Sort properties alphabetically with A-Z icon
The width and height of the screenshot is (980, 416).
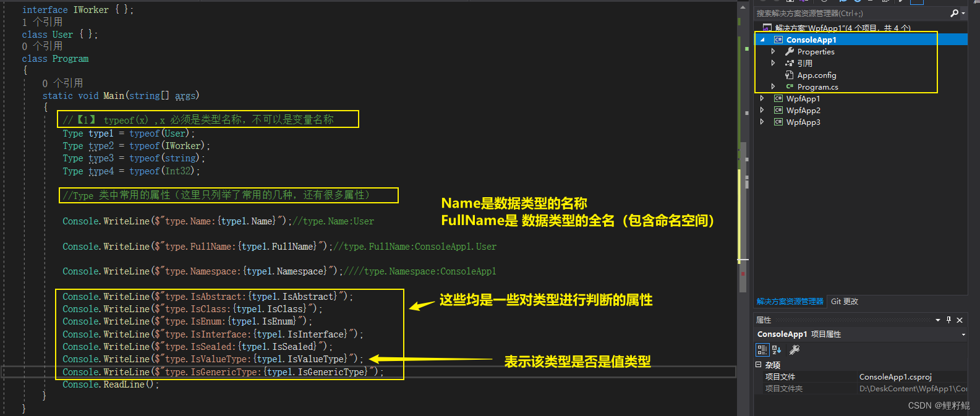pyautogui.click(x=777, y=350)
